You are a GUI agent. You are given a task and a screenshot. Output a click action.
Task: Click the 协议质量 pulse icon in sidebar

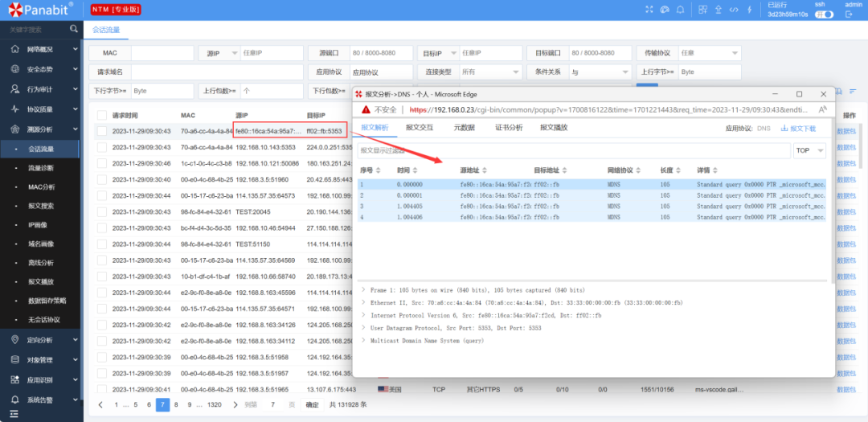[15, 109]
